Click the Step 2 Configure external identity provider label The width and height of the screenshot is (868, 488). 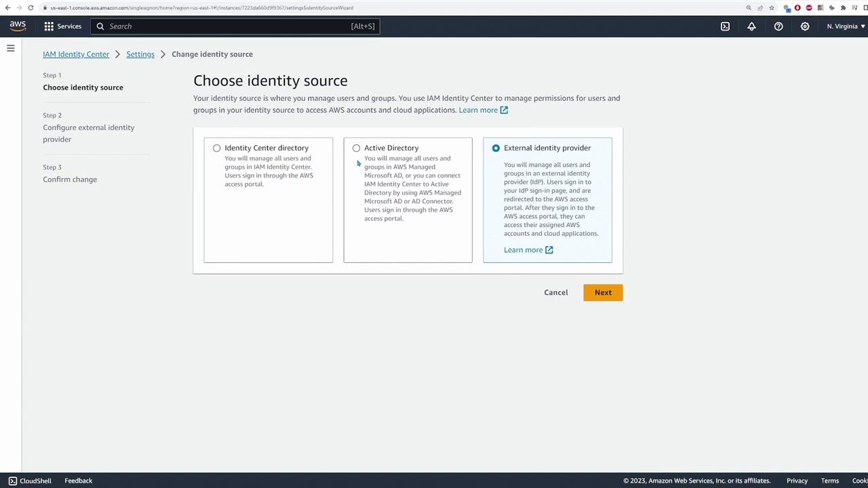click(89, 134)
